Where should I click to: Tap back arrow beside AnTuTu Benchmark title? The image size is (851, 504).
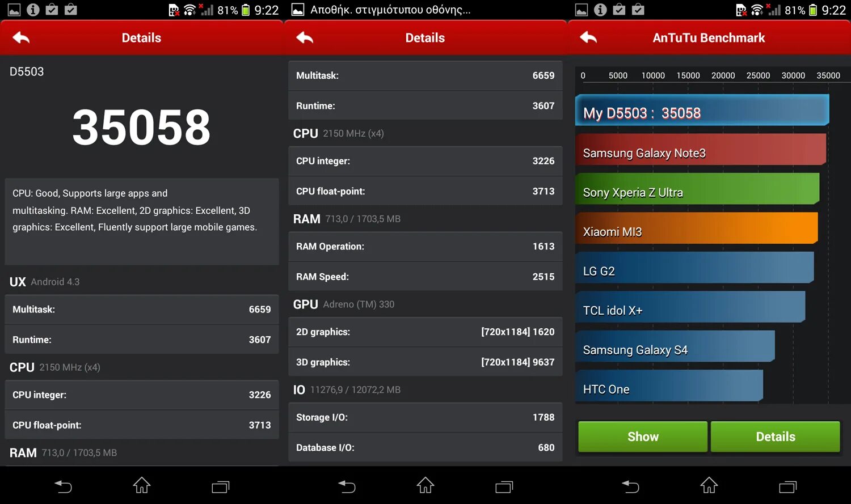click(x=588, y=38)
